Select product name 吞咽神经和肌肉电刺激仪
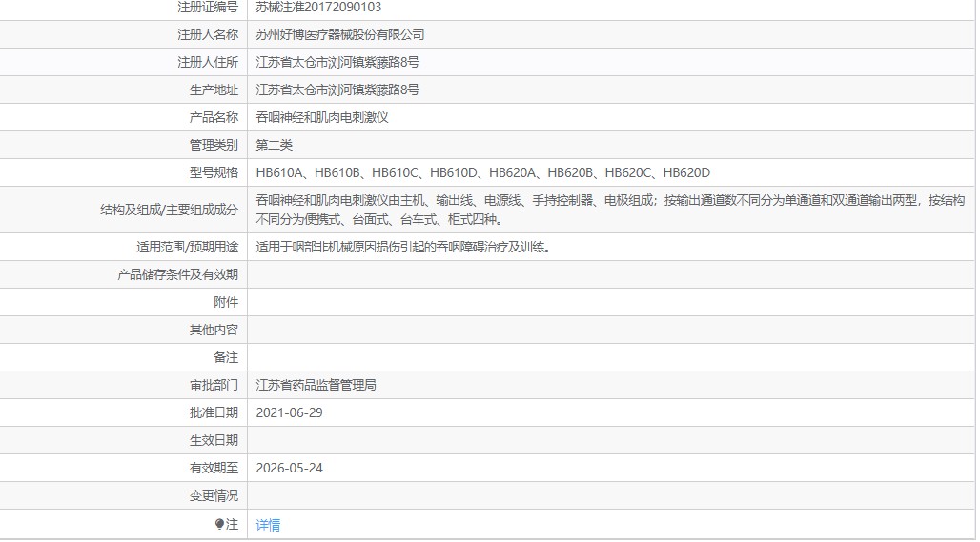Screen dimensions: 980x542 coord(322,117)
